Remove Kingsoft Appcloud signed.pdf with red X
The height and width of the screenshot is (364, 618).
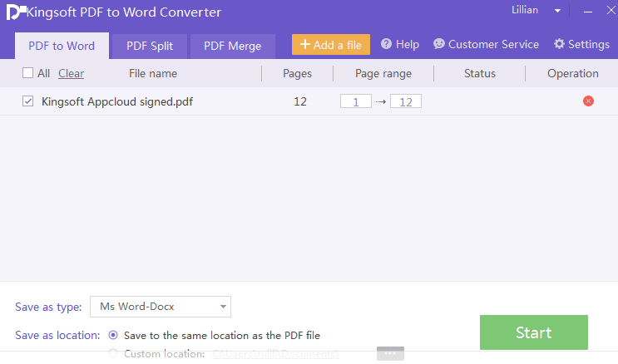click(588, 101)
